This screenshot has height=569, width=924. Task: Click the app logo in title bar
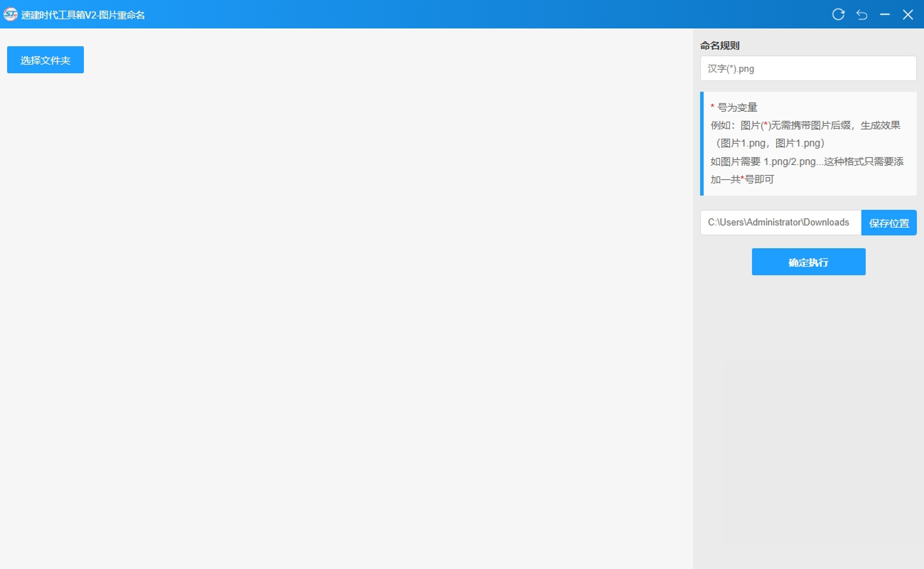[10, 15]
